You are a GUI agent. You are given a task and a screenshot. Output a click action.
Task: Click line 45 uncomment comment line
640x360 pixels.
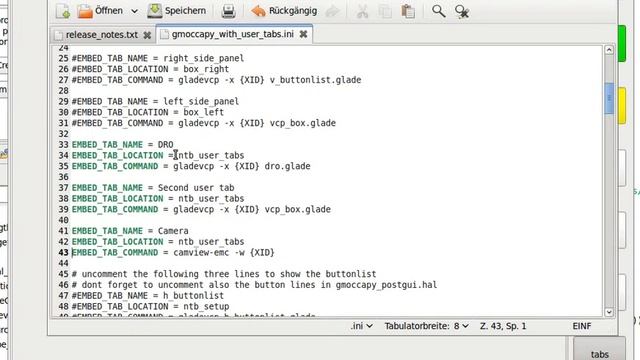coord(224,274)
